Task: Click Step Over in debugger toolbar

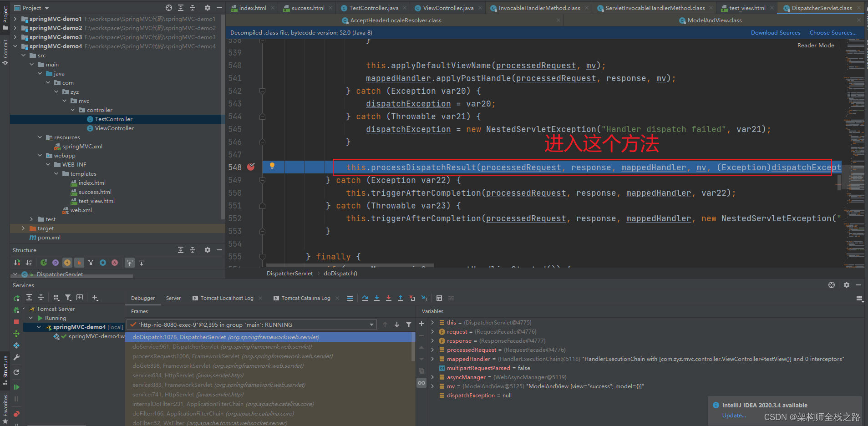Action: coord(365,298)
